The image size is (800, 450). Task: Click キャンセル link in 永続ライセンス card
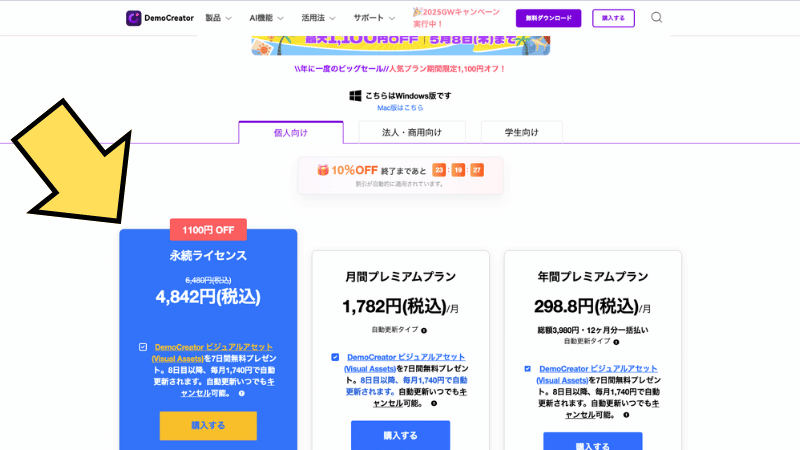tap(228, 387)
